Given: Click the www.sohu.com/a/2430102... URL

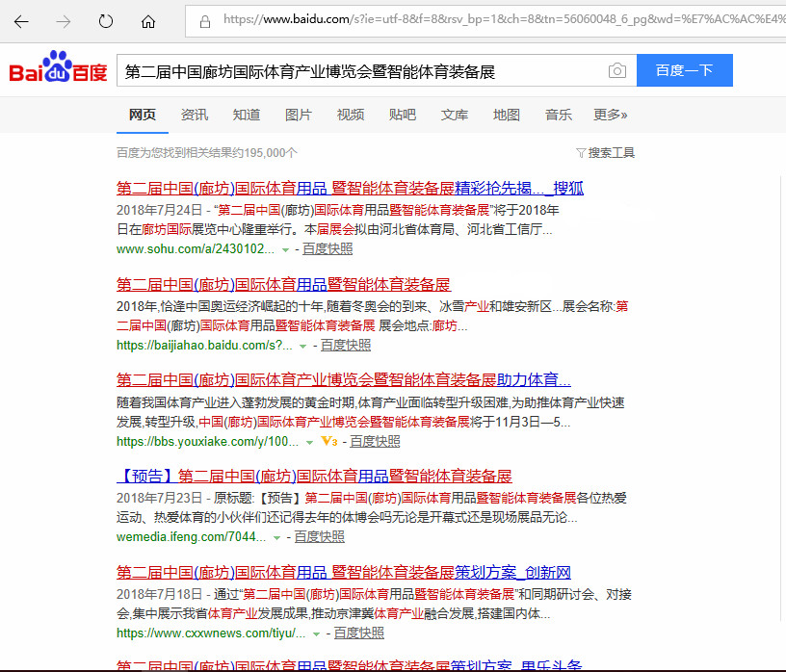Looking at the screenshot, I should 196,249.
